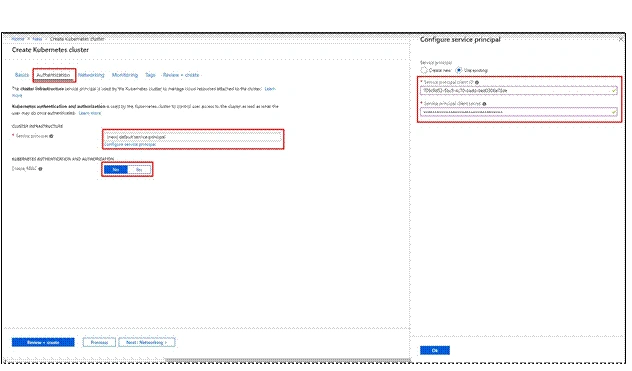Click info icon for Service principal client secret

pyautogui.click(x=484, y=104)
